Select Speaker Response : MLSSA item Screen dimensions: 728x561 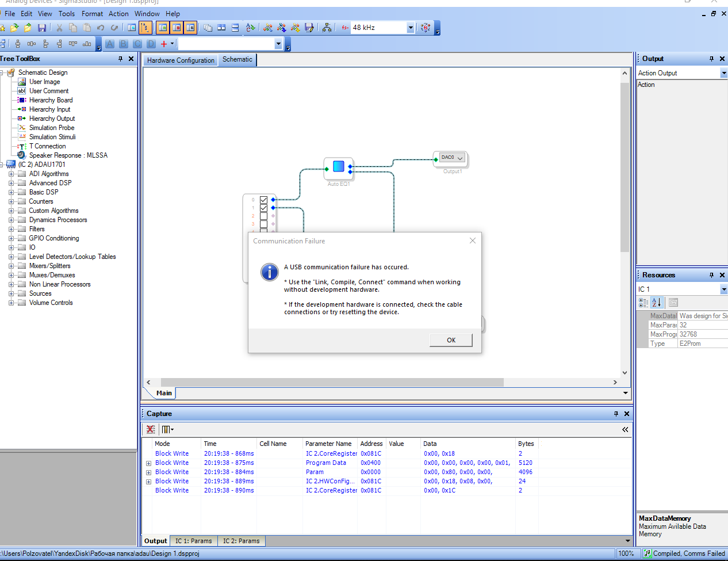(68, 155)
